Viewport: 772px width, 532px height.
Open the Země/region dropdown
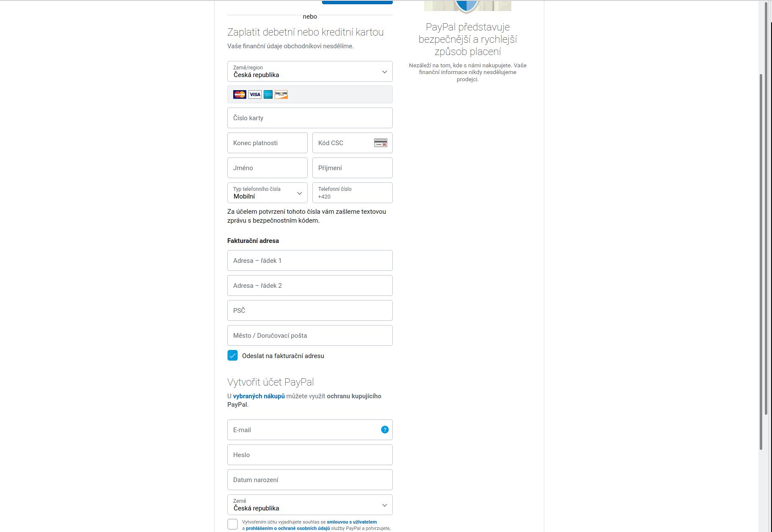tap(310, 72)
